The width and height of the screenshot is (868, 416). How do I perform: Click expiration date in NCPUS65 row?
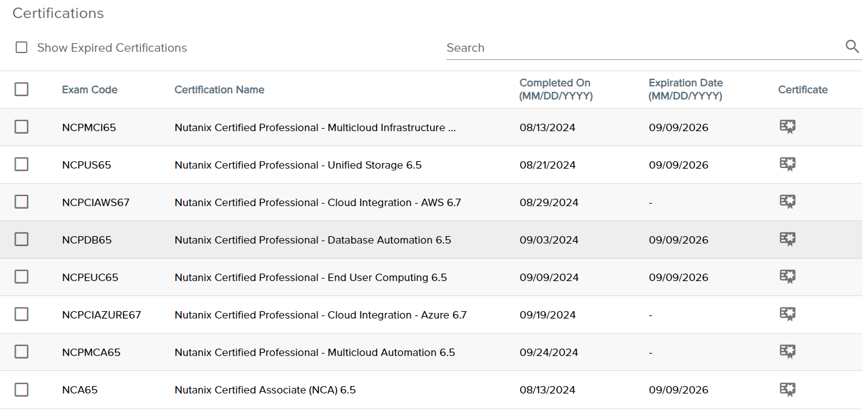click(x=679, y=165)
